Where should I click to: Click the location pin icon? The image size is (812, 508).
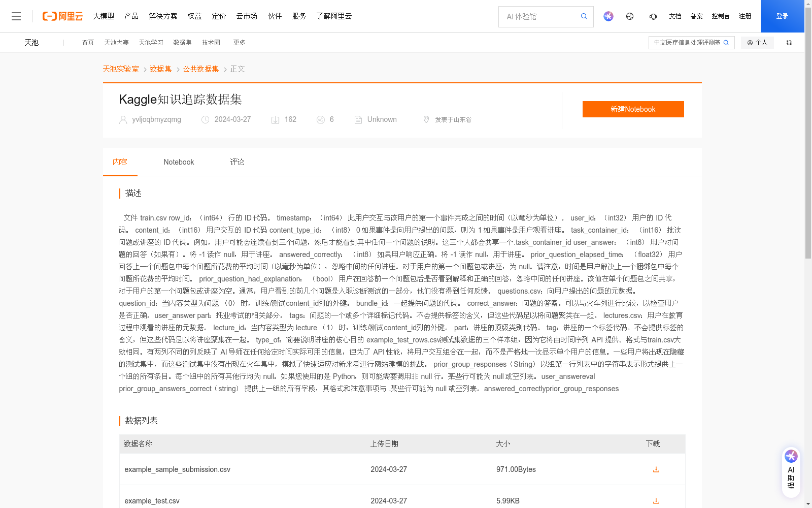[x=426, y=119]
